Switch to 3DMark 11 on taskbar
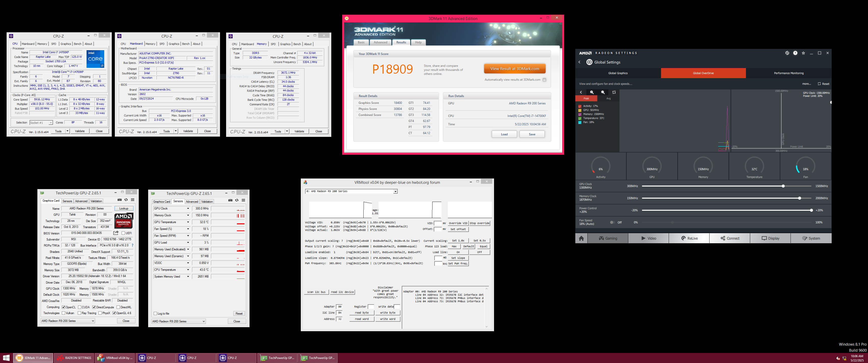 pos(33,358)
